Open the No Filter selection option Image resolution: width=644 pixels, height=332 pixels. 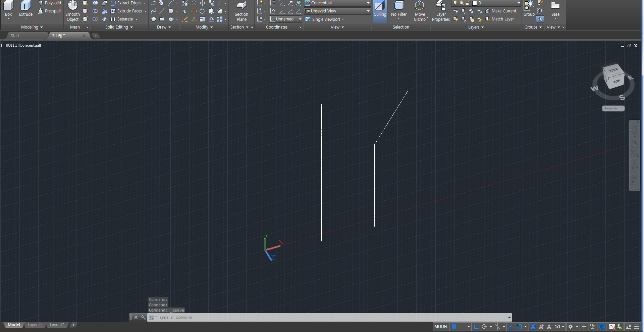tap(399, 9)
